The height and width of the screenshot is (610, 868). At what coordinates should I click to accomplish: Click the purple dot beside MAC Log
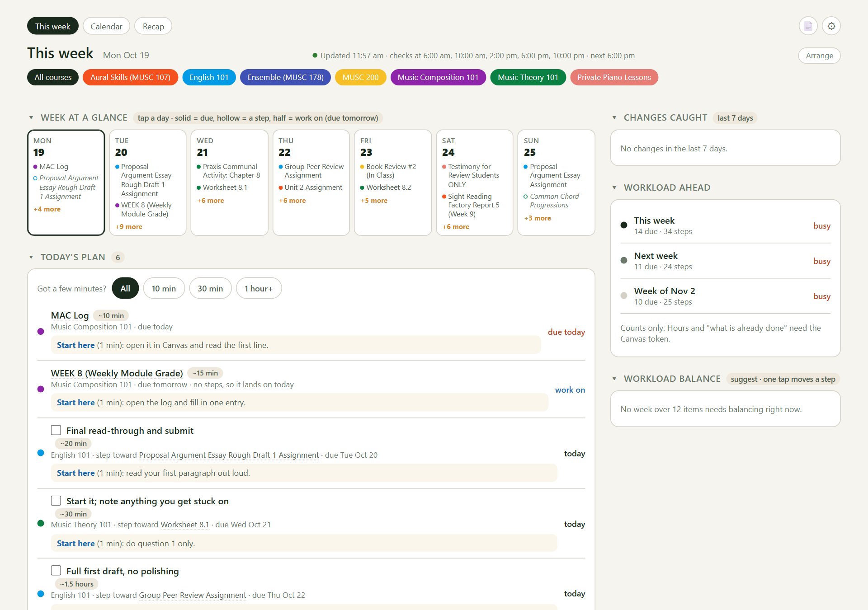[41, 332]
